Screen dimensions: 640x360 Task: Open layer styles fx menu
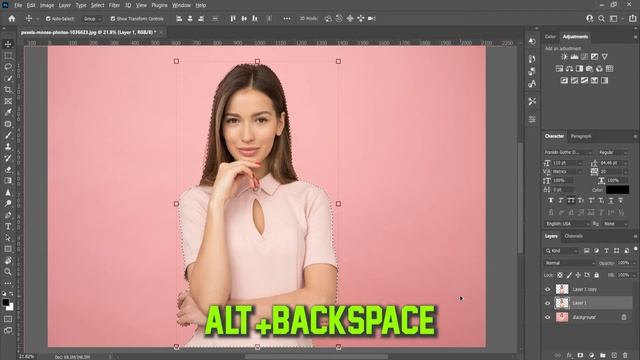pos(569,355)
